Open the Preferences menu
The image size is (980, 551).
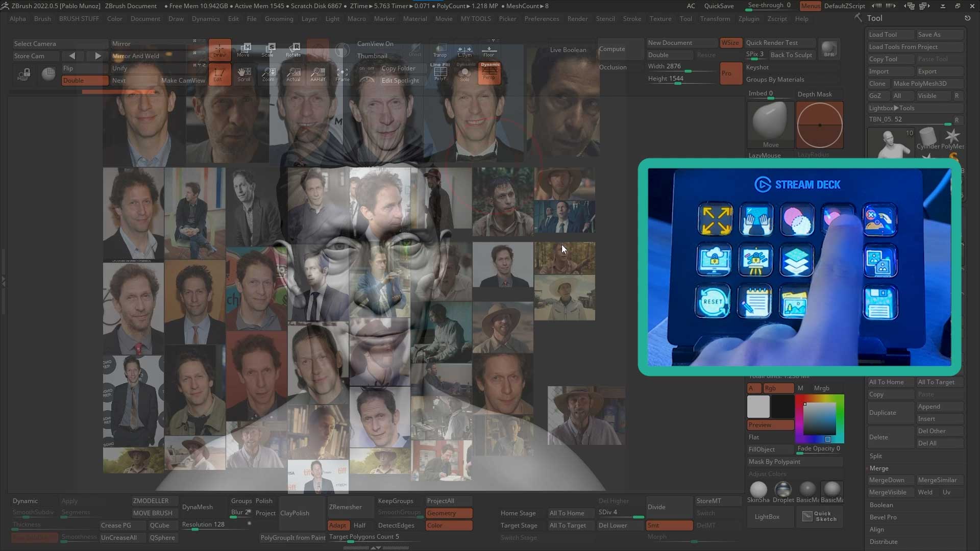point(542,19)
